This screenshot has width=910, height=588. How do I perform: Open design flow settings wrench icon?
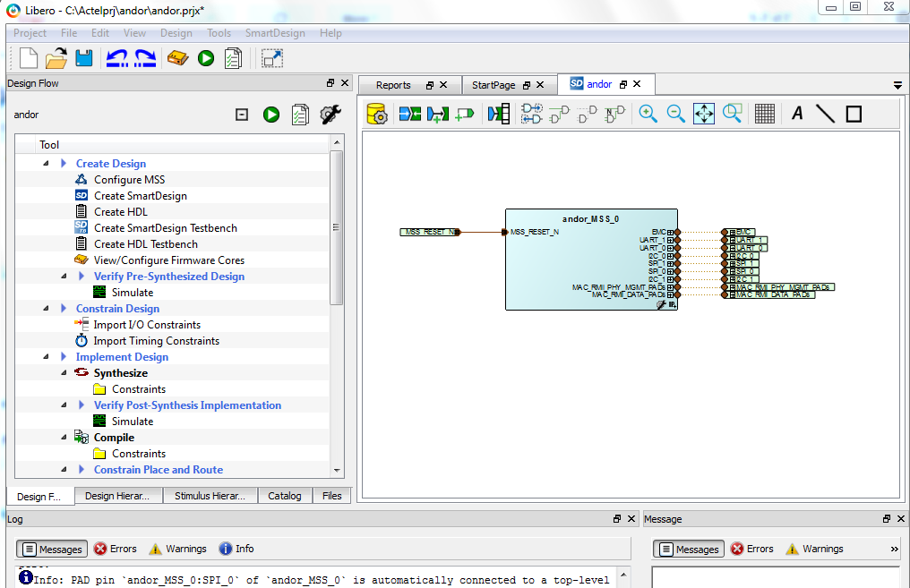330,115
